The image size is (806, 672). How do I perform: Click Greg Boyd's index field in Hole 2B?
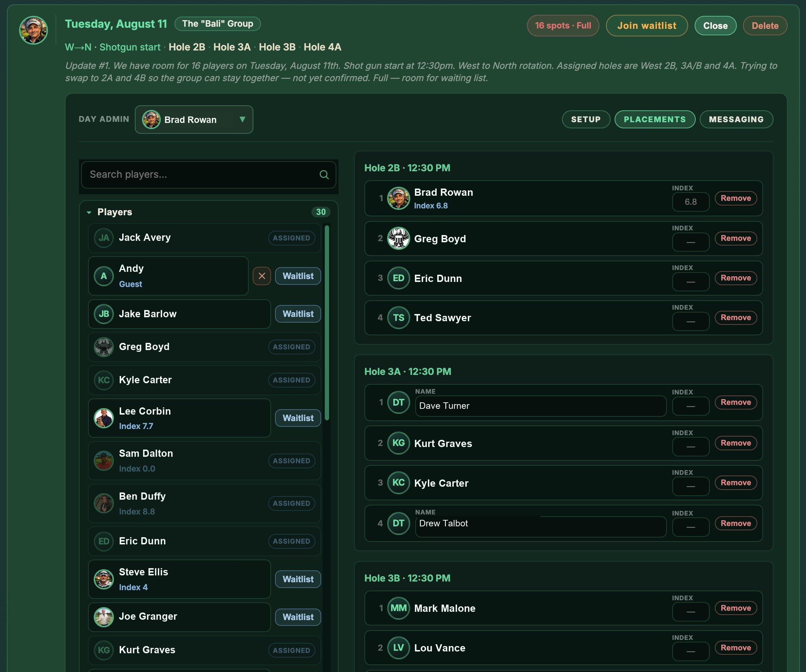[x=691, y=242]
